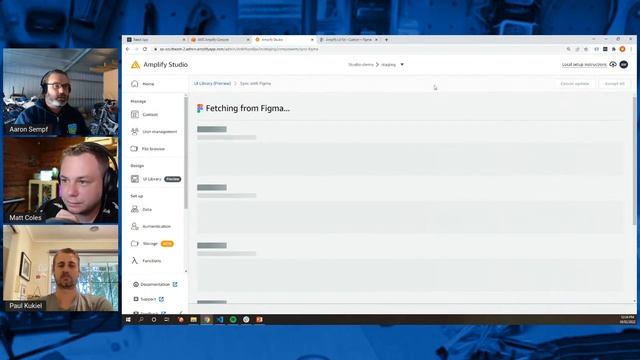The width and height of the screenshot is (640, 360).
Task: Open Visual Studio Code from taskbar
Action: (220, 320)
